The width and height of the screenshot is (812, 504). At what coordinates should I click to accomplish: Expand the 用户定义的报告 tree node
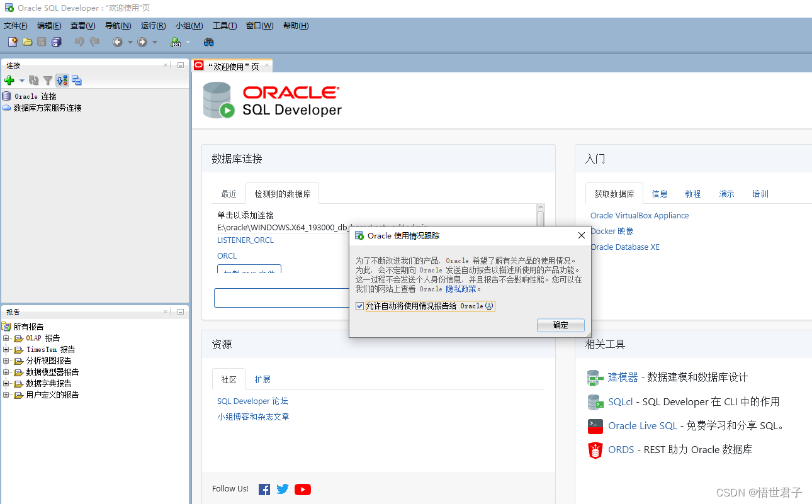6,395
